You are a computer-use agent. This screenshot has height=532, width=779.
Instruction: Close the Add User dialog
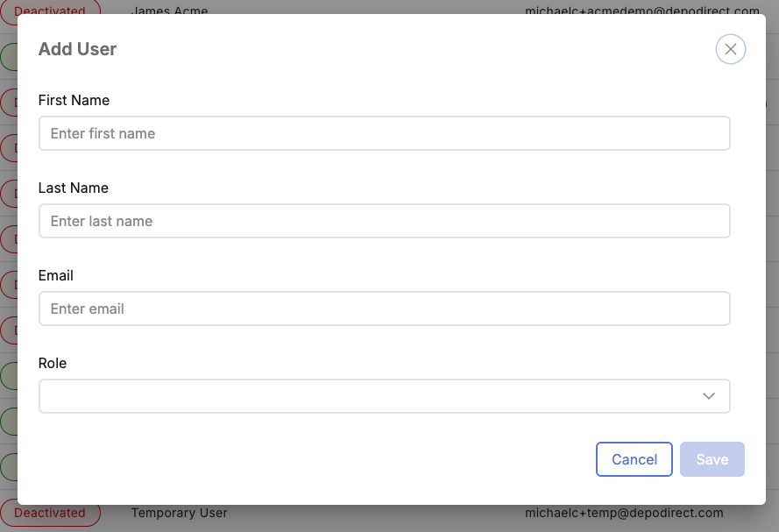coord(730,49)
